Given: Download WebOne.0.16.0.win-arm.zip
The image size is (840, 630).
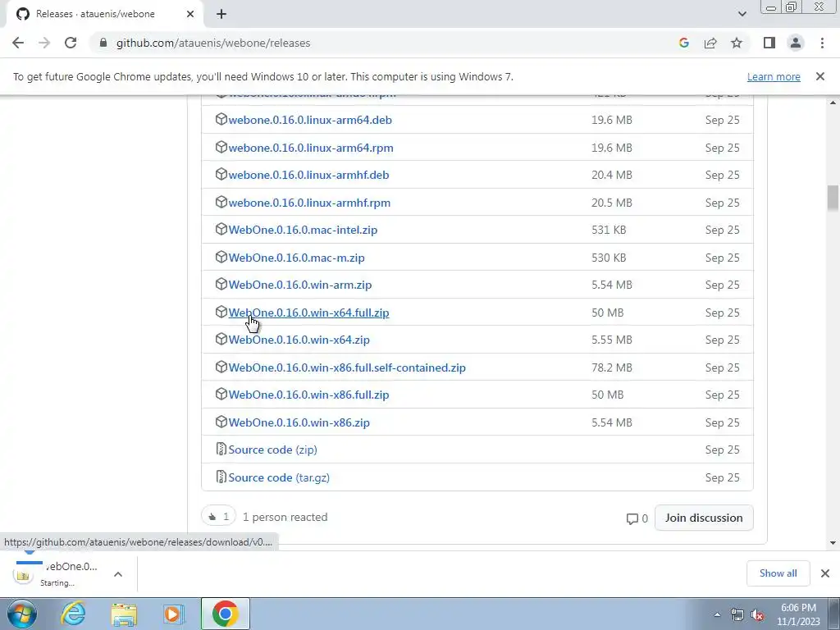Looking at the screenshot, I should pos(300,285).
